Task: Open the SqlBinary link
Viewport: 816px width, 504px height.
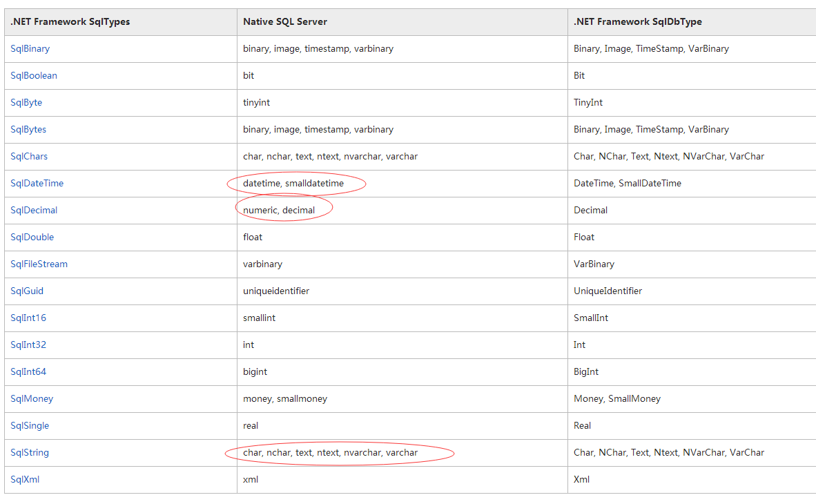Action: (30, 49)
